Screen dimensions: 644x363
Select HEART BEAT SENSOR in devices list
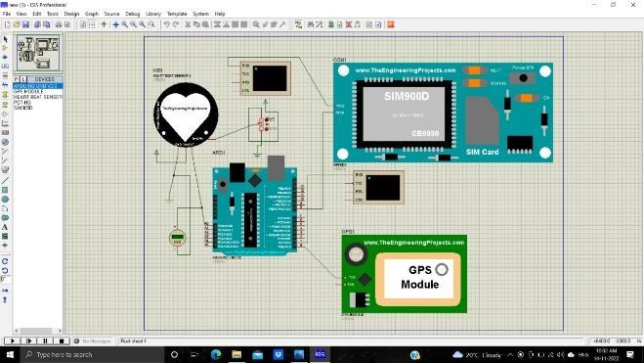coord(38,97)
